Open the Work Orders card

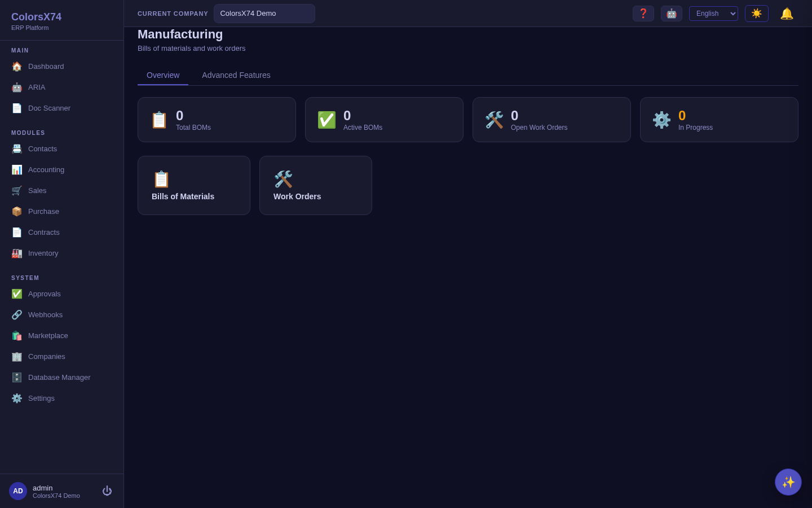point(316,185)
